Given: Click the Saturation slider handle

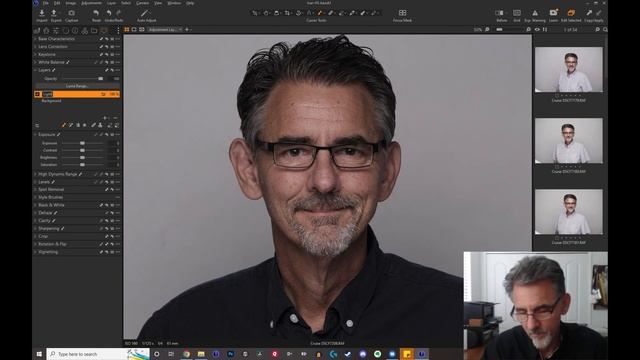Looking at the screenshot, I should coord(82,164).
